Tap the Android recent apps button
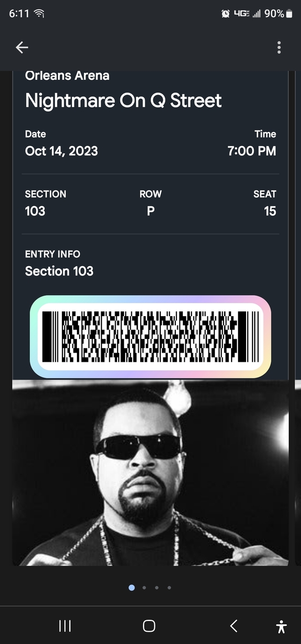The image size is (301, 644). coord(65,626)
